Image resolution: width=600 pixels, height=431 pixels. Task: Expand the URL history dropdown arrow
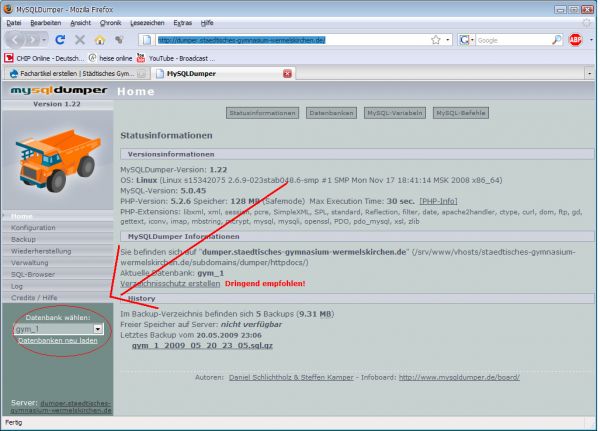click(448, 40)
